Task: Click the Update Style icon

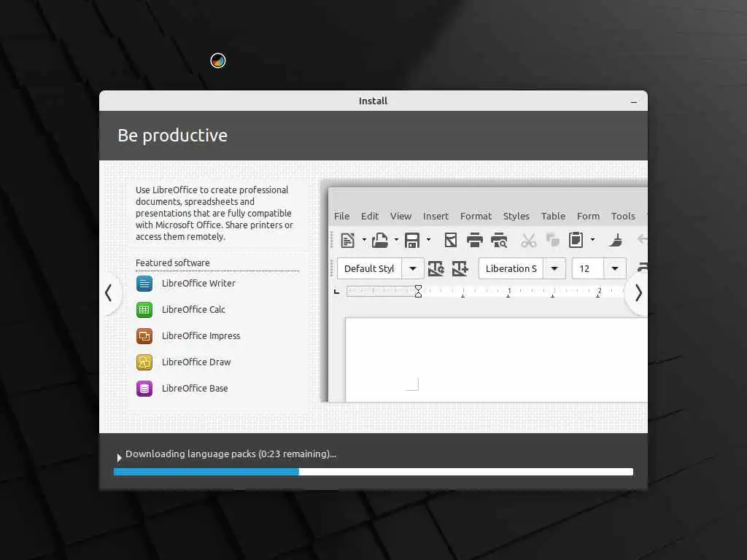Action: pos(436,268)
